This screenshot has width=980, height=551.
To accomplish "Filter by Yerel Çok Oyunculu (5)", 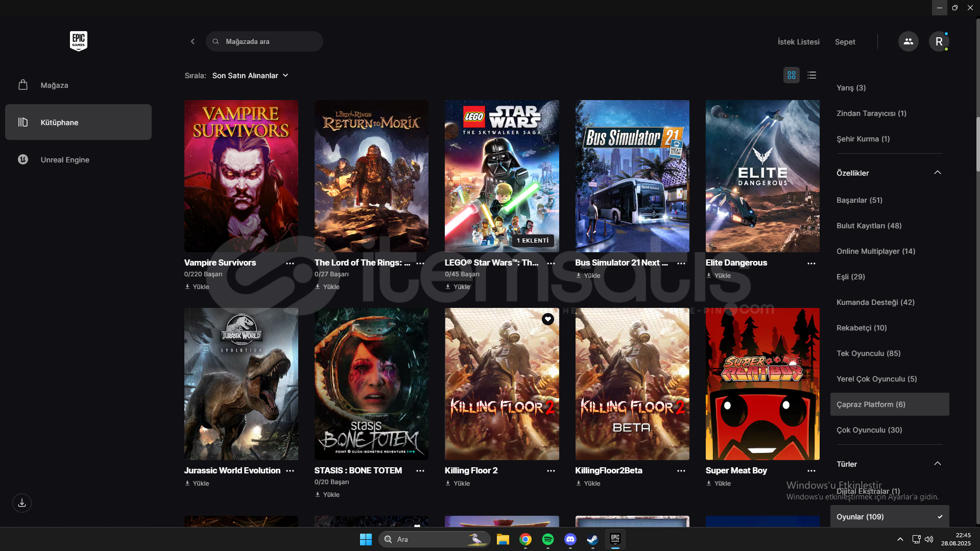I will [889, 379].
